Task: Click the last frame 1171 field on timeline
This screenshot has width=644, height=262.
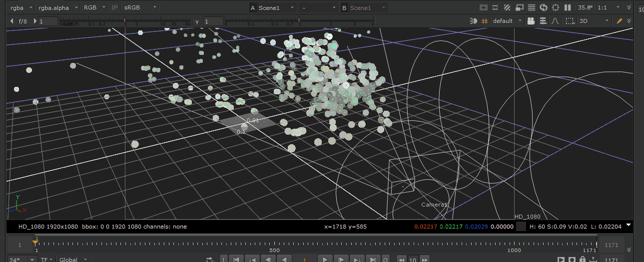Action: 611,245
